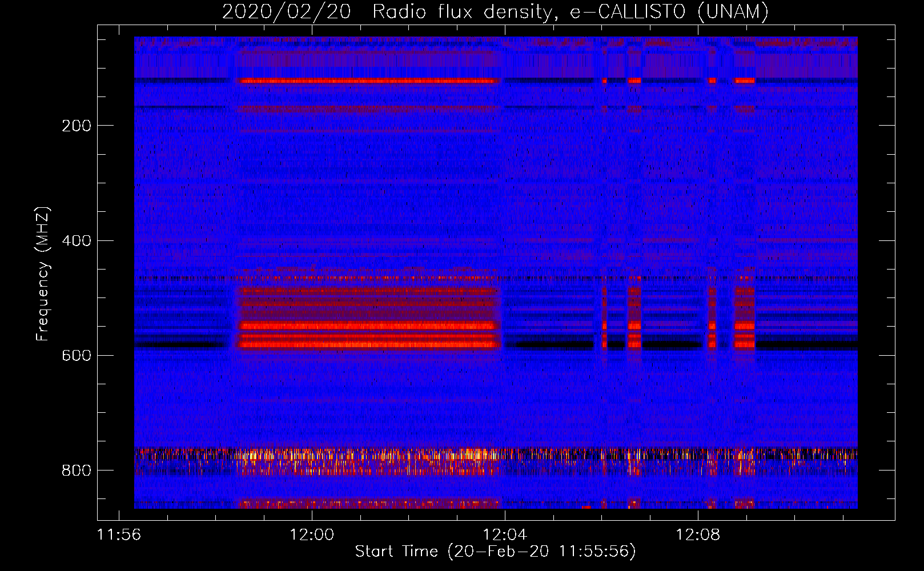Click the 12:00 time tick label

(x=312, y=535)
